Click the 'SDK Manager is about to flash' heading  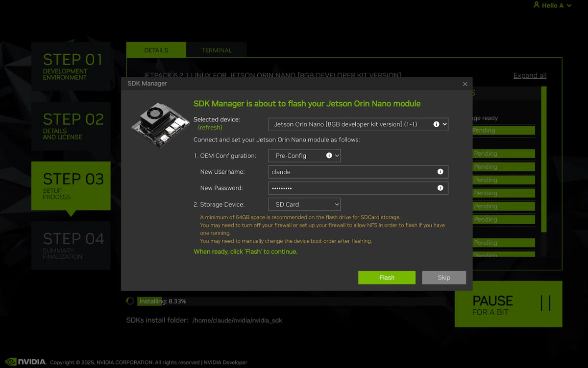307,104
